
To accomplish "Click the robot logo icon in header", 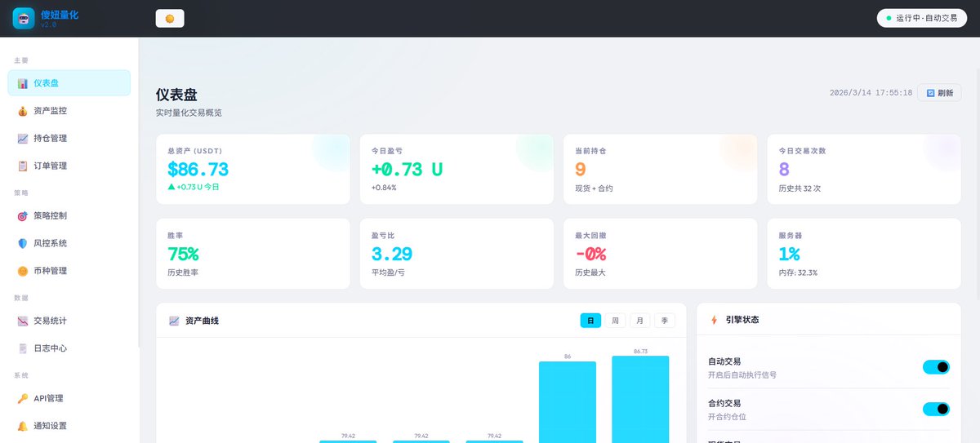I will (x=24, y=18).
